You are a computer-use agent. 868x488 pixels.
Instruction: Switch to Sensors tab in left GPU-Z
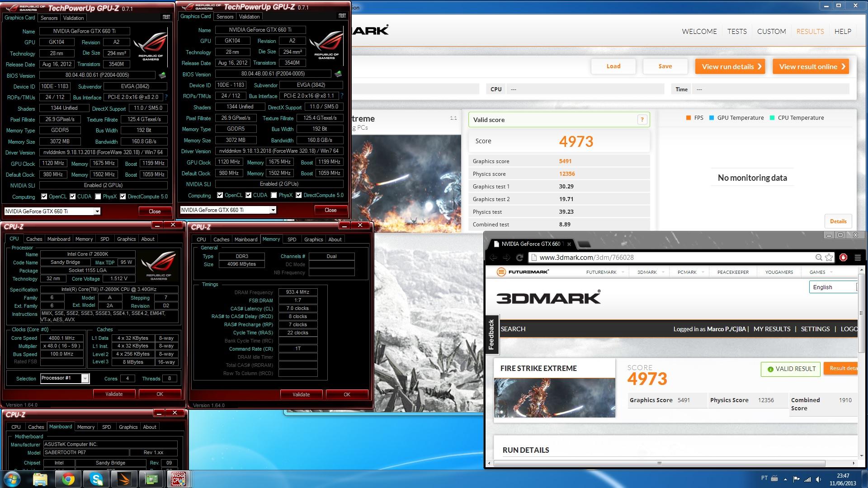tap(49, 18)
